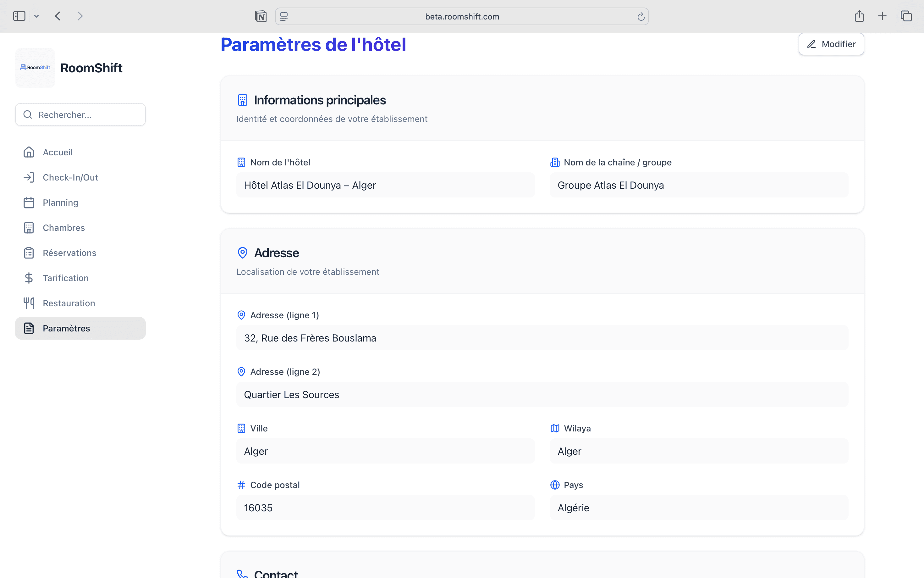This screenshot has width=924, height=578.
Task: Open the Tarification page
Action: coord(66,278)
